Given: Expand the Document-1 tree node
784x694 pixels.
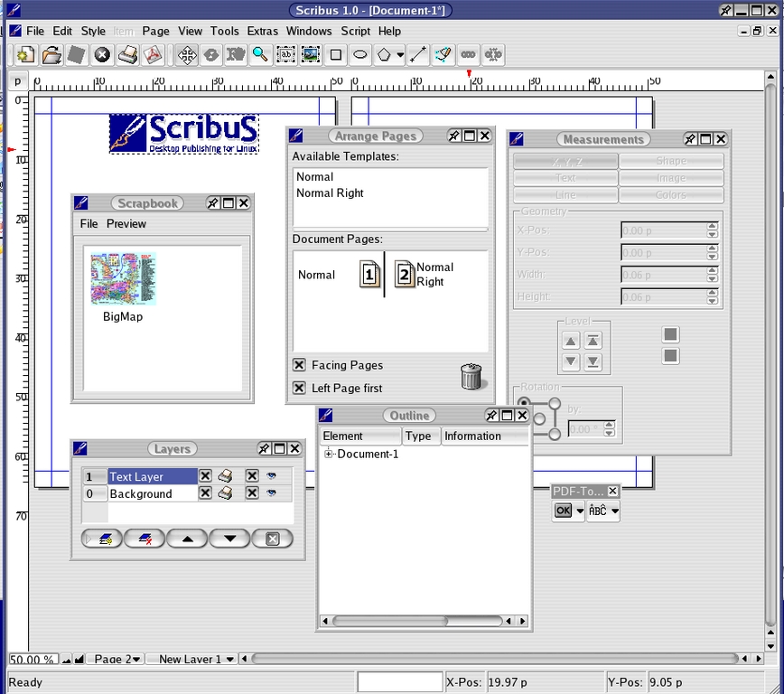Looking at the screenshot, I should click(x=330, y=455).
